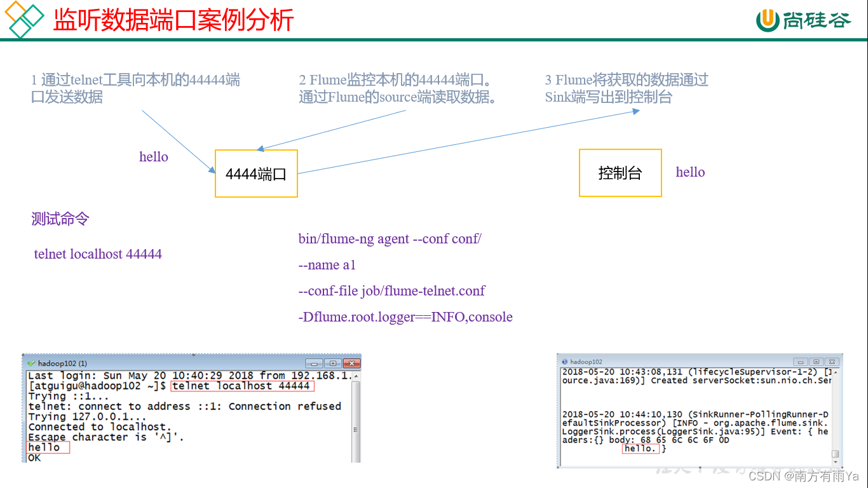The image size is (868, 488).
Task: Click the hello. text in hadoop102 log window
Action: (x=639, y=449)
